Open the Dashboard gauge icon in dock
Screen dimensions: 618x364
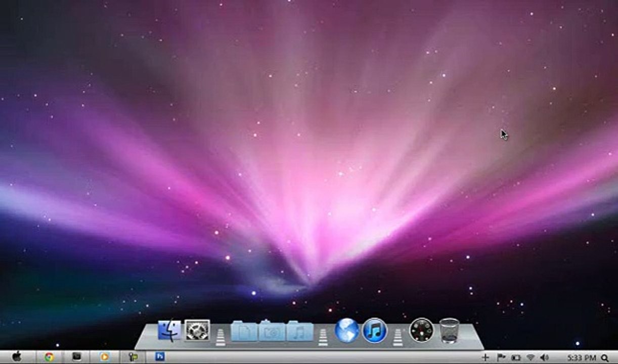(x=421, y=330)
